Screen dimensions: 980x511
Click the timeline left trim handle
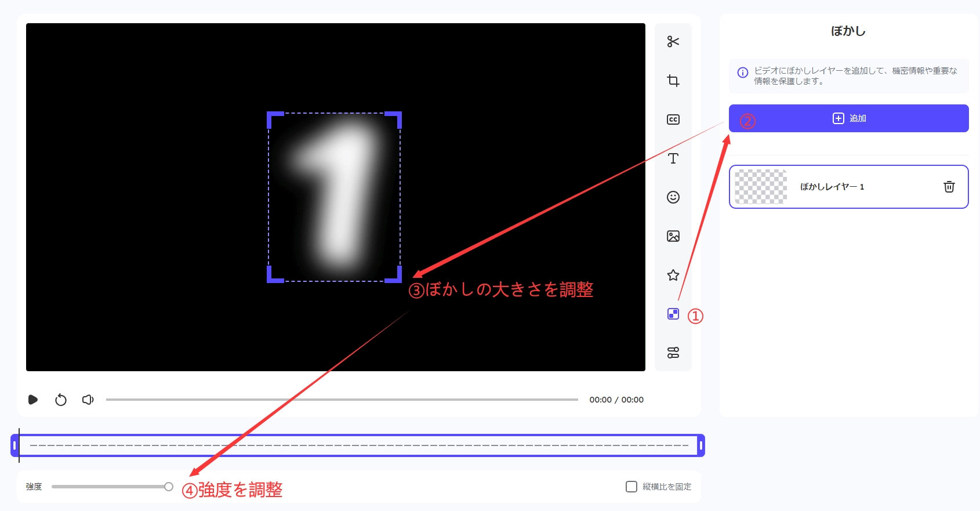[14, 445]
